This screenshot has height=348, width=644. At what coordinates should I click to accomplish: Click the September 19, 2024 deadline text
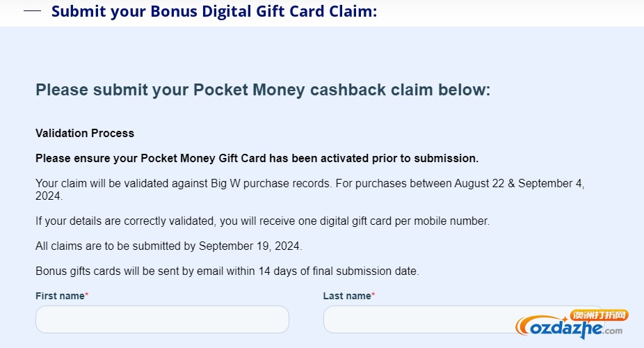250,246
